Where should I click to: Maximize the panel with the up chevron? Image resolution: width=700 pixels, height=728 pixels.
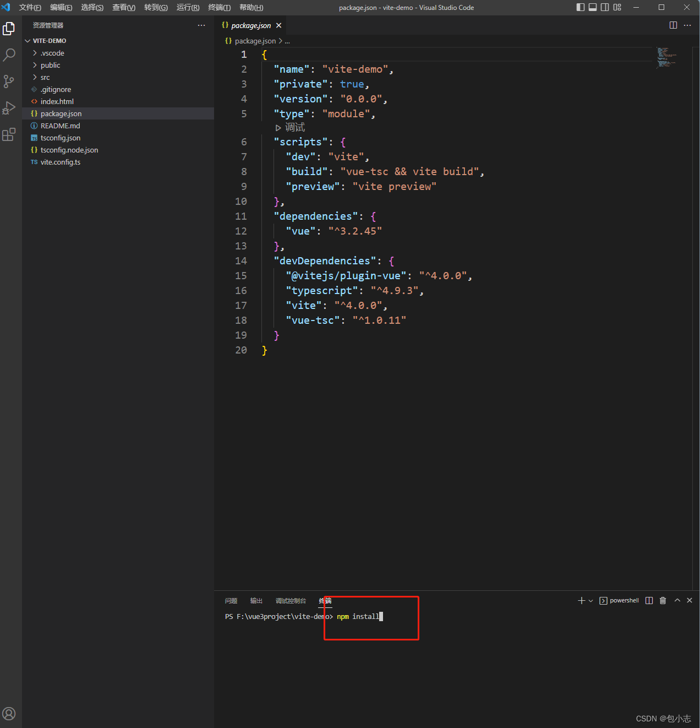[677, 600]
